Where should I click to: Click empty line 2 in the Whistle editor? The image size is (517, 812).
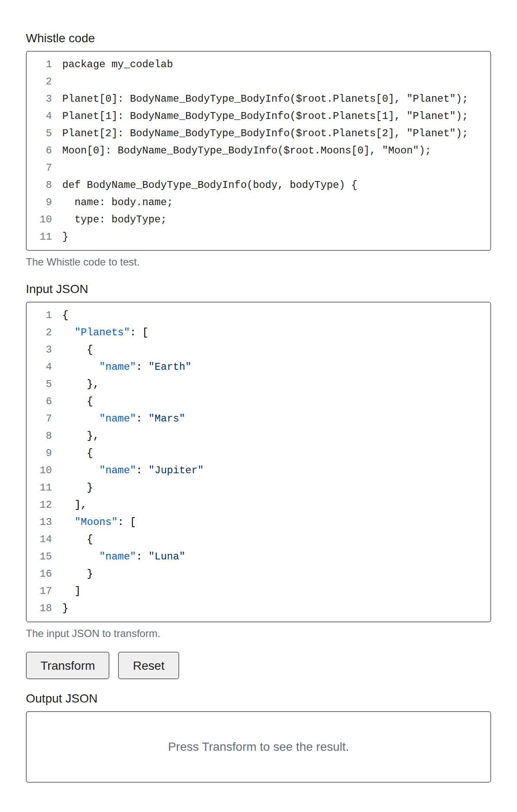coord(276,81)
